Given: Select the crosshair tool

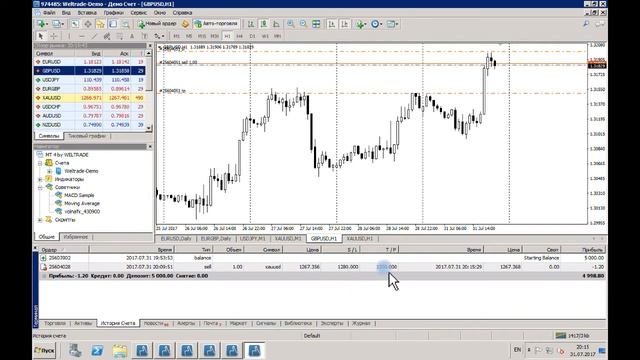Looking at the screenshot, I should pos(53,36).
